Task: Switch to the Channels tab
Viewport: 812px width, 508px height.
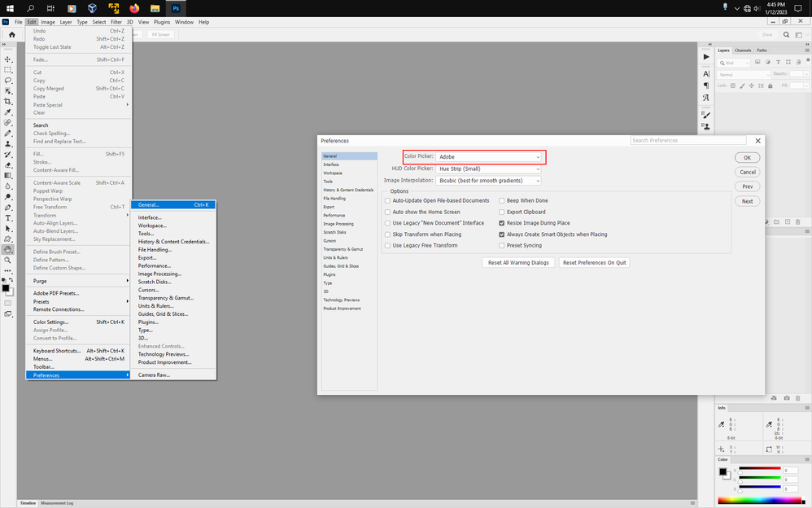Action: tap(743, 50)
